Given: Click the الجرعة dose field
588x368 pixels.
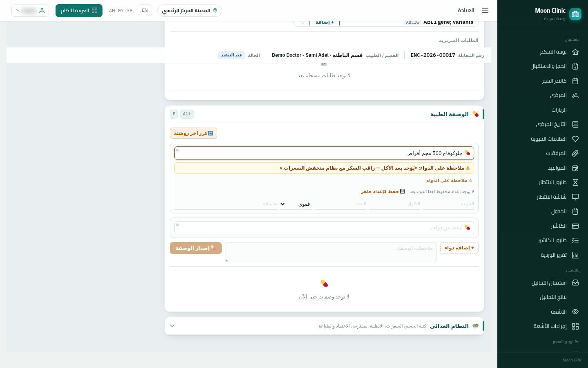Looking at the screenshot, I should (x=448, y=204).
